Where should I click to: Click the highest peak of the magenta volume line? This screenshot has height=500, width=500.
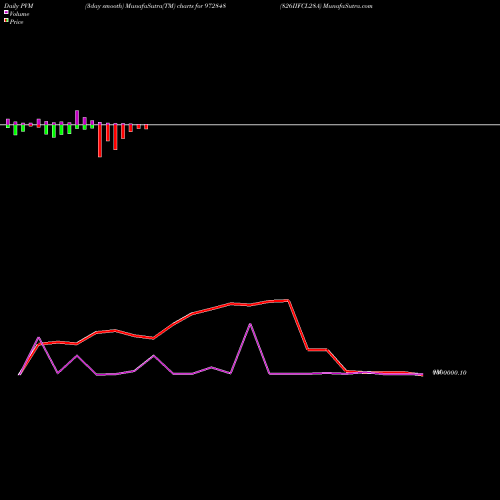click(250, 324)
